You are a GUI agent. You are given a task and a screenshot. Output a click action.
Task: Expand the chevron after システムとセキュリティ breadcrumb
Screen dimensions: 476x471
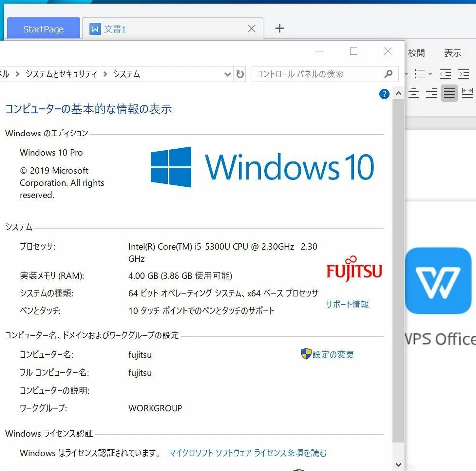[106, 74]
